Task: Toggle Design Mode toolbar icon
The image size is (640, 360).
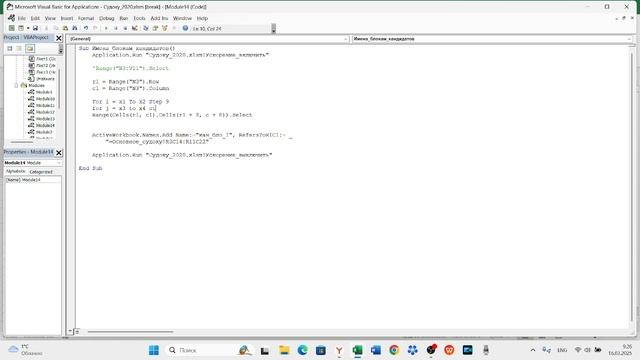Action: pos(135,28)
